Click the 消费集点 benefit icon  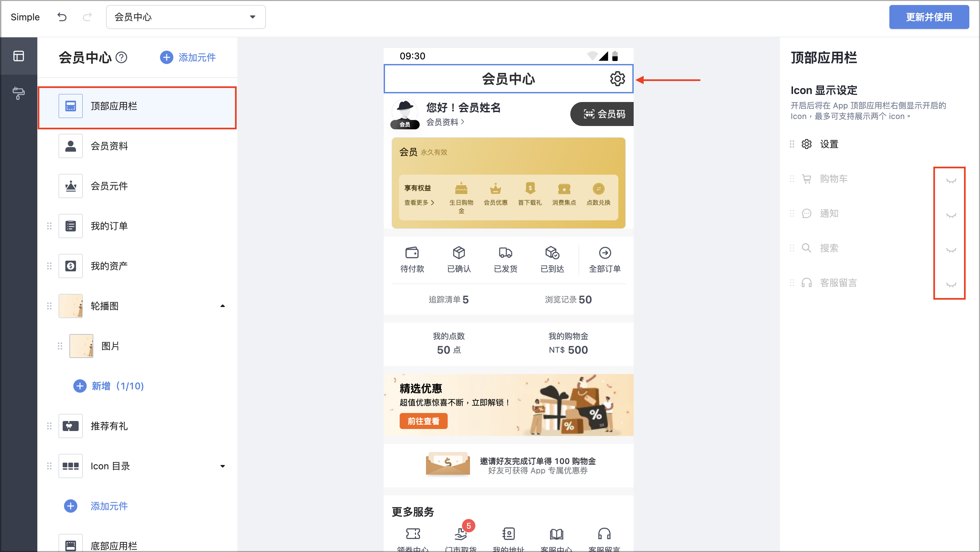[x=564, y=189]
